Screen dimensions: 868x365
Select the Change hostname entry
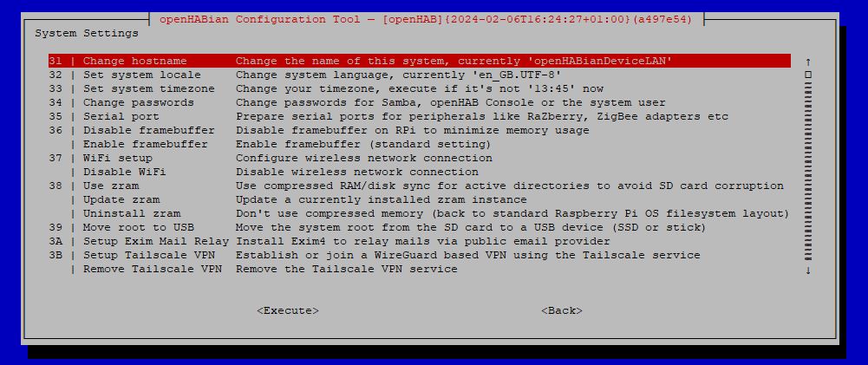[x=419, y=61]
